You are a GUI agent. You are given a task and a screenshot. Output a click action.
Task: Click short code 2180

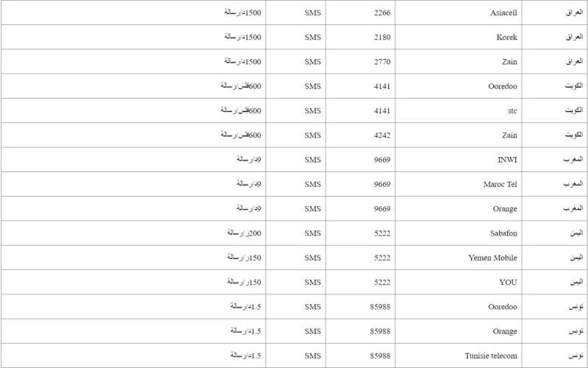click(x=381, y=37)
